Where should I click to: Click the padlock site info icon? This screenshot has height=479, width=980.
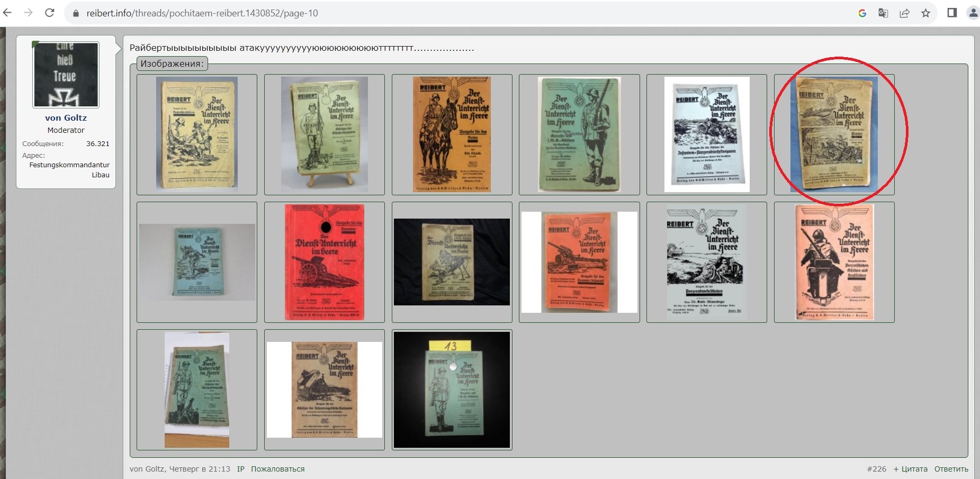(x=76, y=13)
